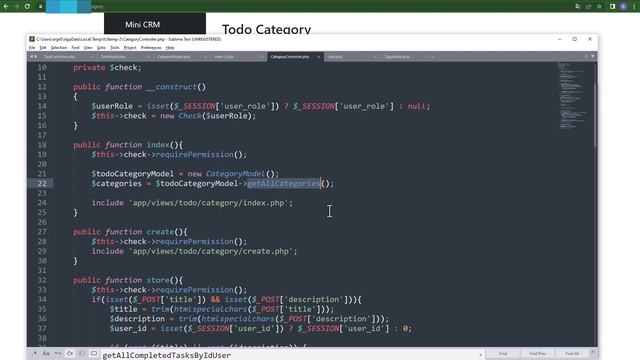Bookmark this page with the star icon
Image resolution: width=640 pixels, height=360 pixels.
(x=599, y=7)
